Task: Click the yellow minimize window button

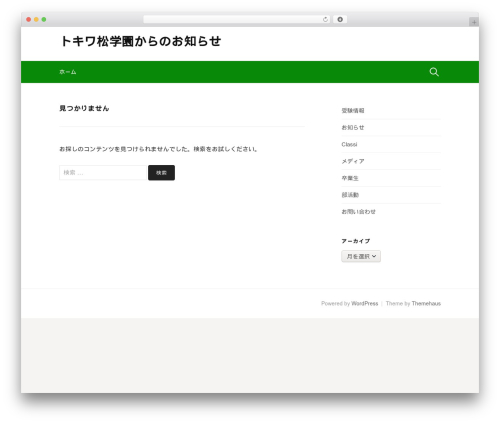Action: [x=36, y=20]
